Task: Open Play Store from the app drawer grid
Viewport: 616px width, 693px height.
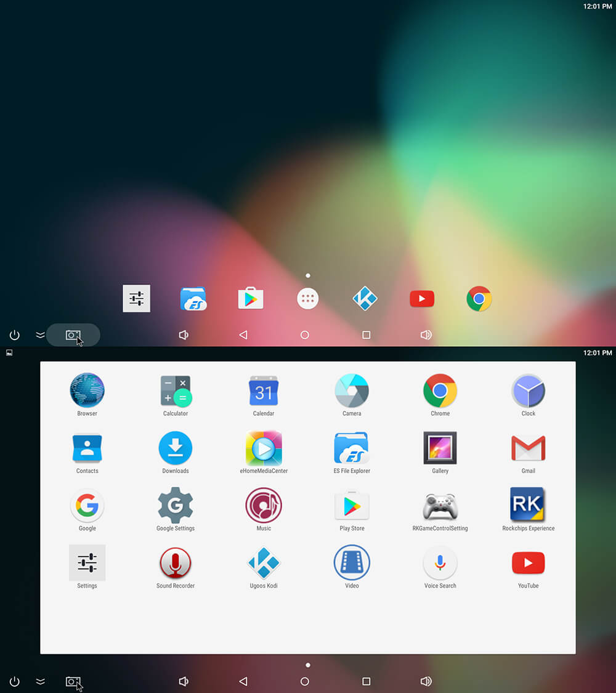Action: point(352,506)
